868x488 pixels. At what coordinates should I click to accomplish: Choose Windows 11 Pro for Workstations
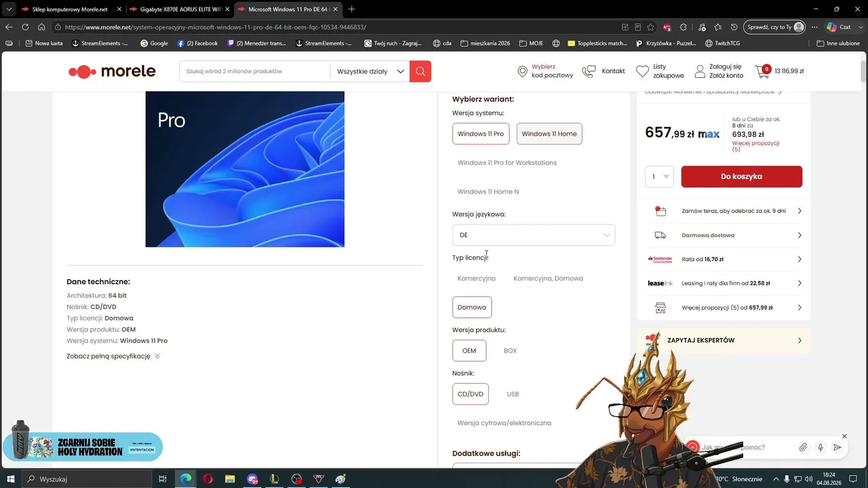coord(507,163)
